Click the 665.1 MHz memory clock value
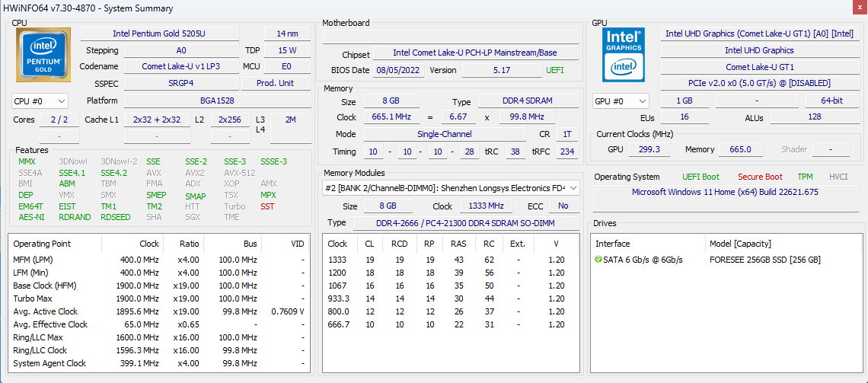Screen dimensions: 868x383 [x=391, y=117]
